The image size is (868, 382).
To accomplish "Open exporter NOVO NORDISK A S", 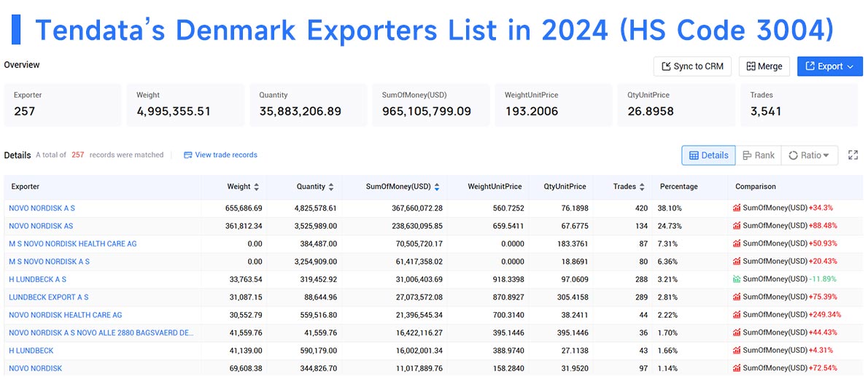I will click(x=42, y=208).
